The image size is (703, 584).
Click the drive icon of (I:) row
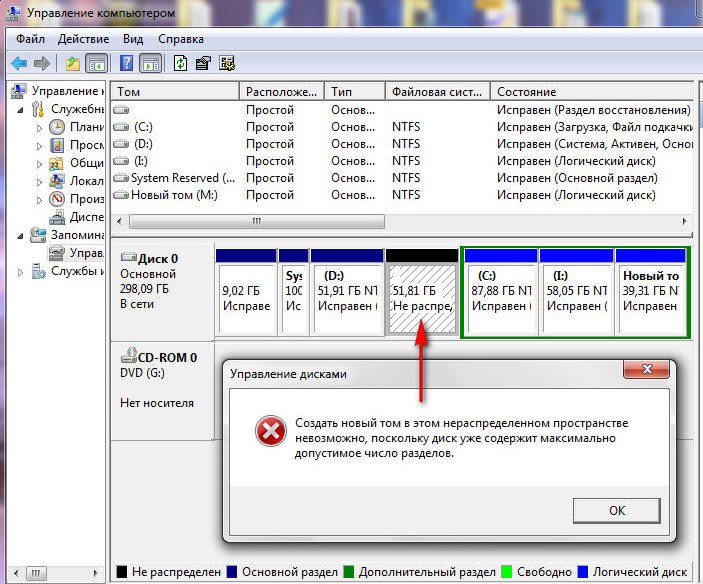click(x=121, y=161)
